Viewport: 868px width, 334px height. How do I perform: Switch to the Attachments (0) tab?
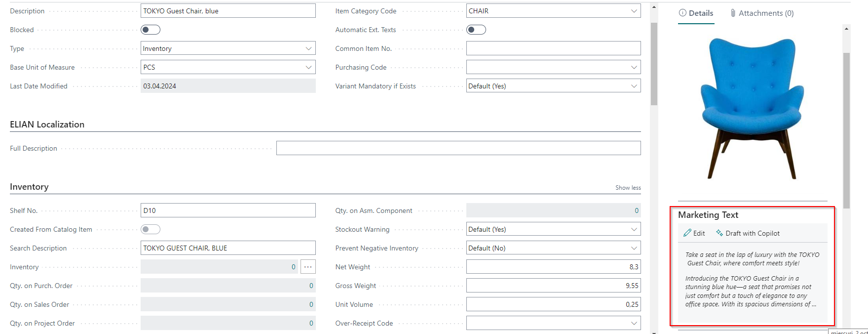[765, 13]
